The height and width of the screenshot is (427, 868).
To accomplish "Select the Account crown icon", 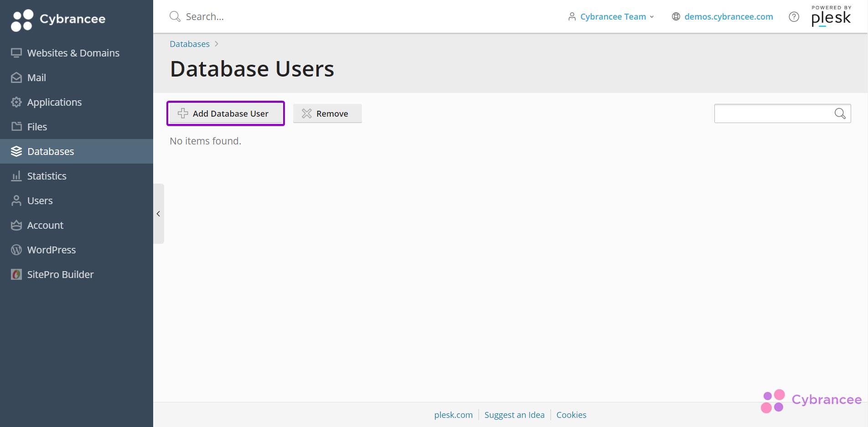I will 16,225.
